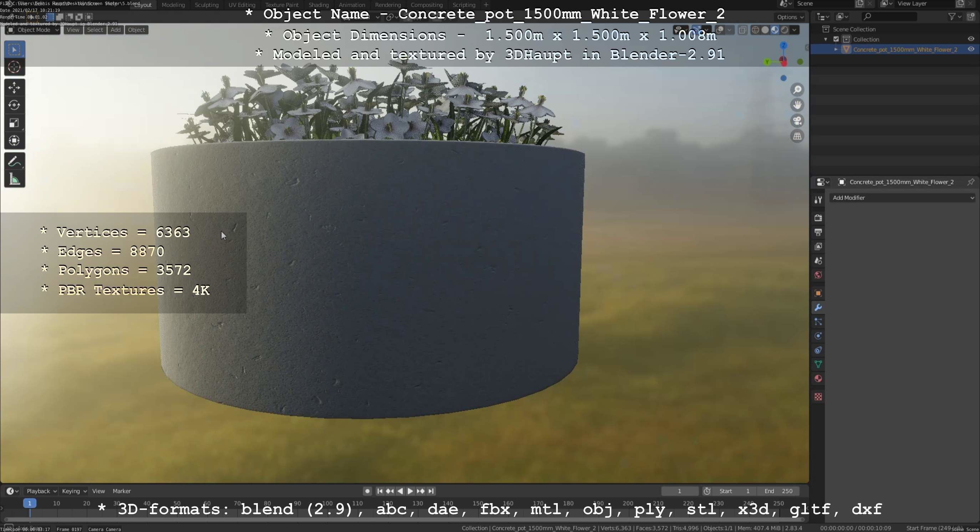Open the Object Data mesh properties tab
The width and height of the screenshot is (980, 532).
tap(818, 365)
